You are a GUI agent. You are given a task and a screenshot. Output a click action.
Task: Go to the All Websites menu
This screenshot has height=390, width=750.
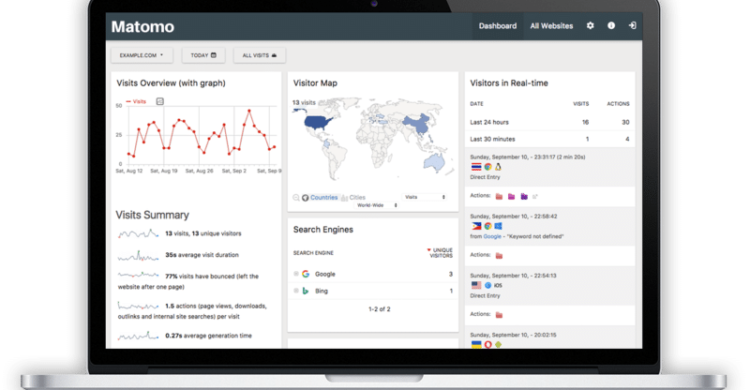[551, 26]
